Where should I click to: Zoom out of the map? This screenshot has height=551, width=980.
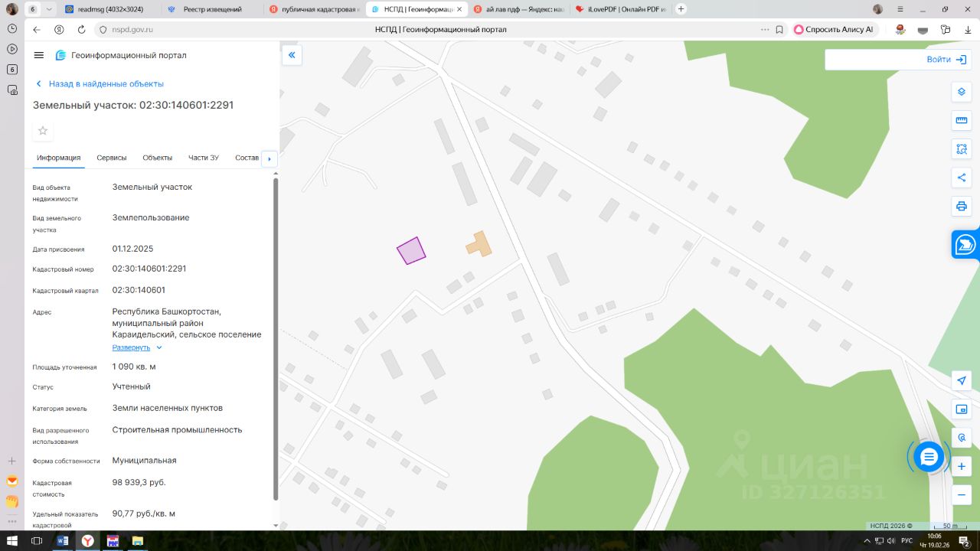coord(962,494)
